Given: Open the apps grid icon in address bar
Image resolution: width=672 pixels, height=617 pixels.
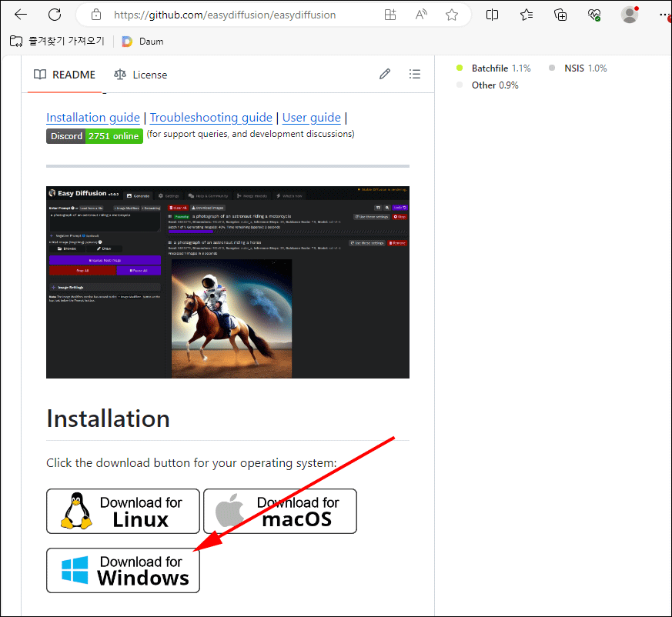Looking at the screenshot, I should pos(390,15).
